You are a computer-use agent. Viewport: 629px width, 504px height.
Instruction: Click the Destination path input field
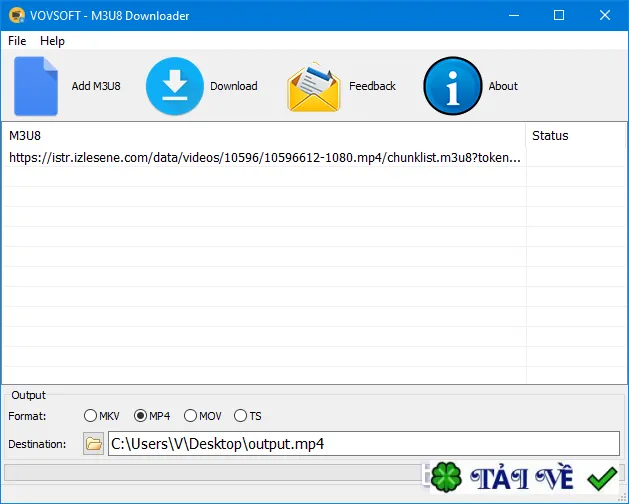(x=364, y=443)
